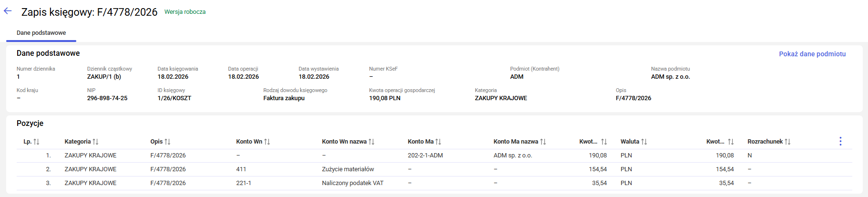The image size is (868, 197).
Task: Sort by Konto Wn column arrows
Action: 267,142
